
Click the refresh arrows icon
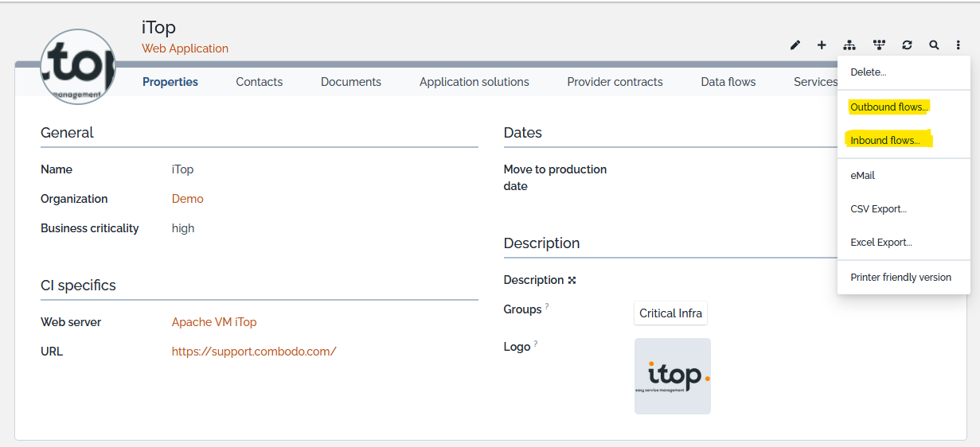[x=907, y=45]
